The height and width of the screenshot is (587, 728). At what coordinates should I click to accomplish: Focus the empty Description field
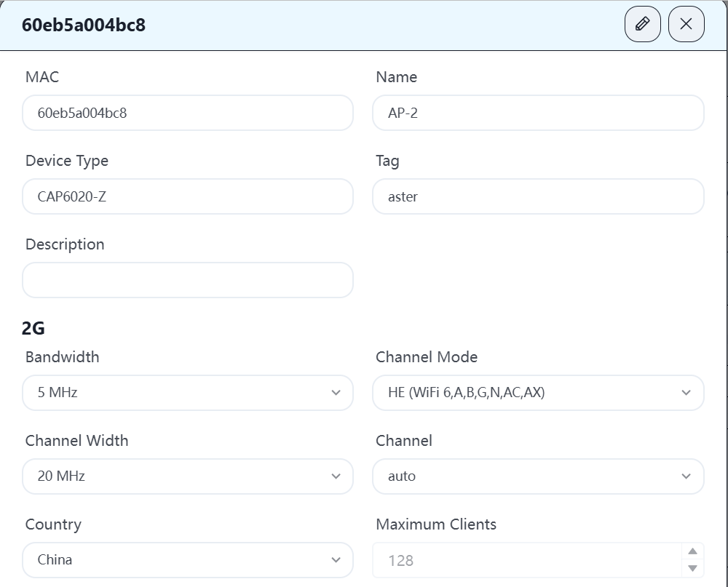pos(187,280)
